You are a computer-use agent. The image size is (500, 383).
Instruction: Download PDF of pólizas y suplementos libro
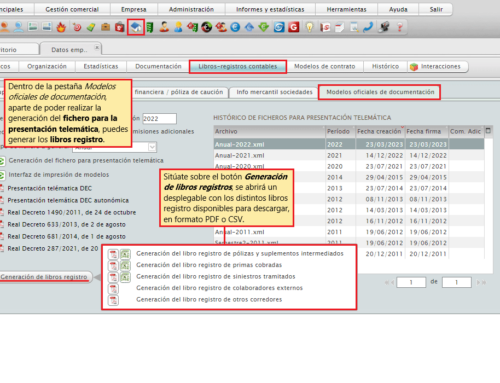click(113, 254)
